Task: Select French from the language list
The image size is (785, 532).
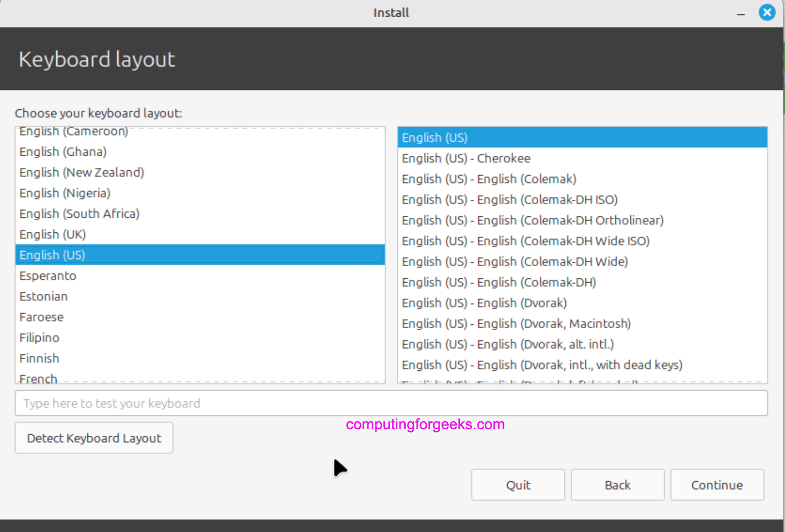Action: tap(38, 377)
